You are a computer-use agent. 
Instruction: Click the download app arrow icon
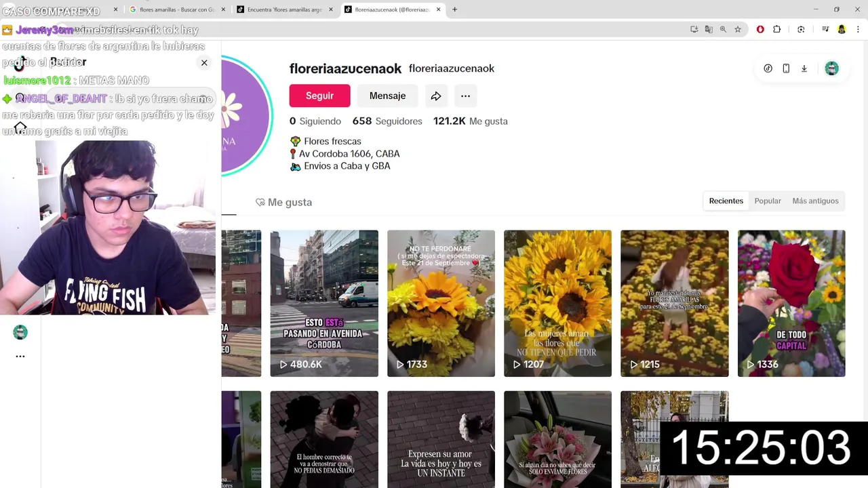(804, 68)
